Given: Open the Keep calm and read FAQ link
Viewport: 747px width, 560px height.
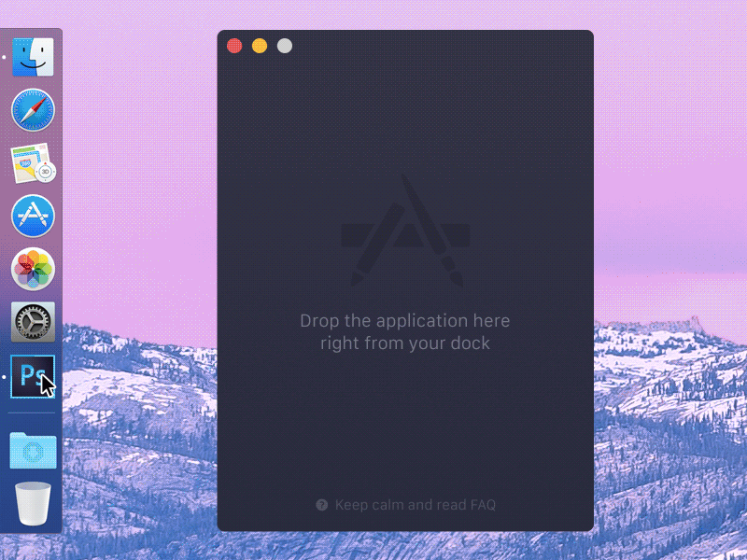Looking at the screenshot, I should 415,505.
